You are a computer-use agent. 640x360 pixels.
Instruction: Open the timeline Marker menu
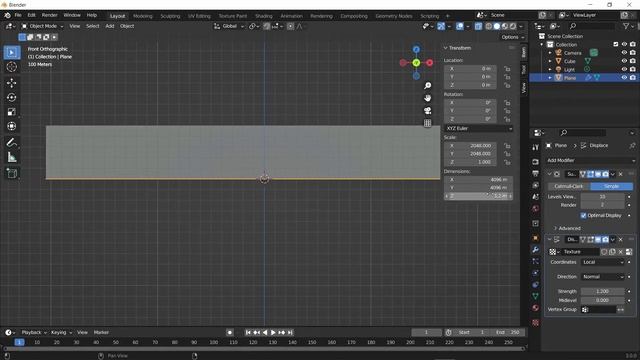[x=101, y=333]
